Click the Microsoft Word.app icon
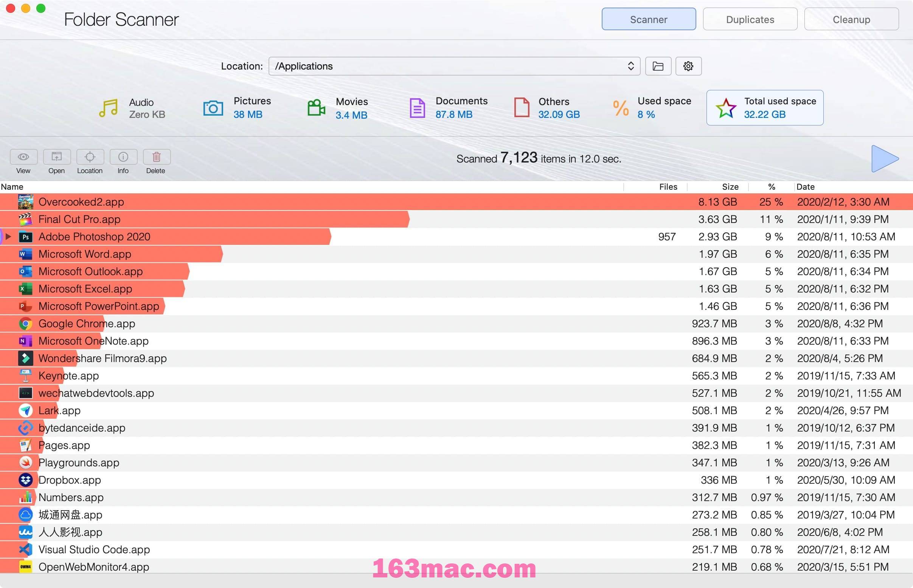 tap(25, 254)
